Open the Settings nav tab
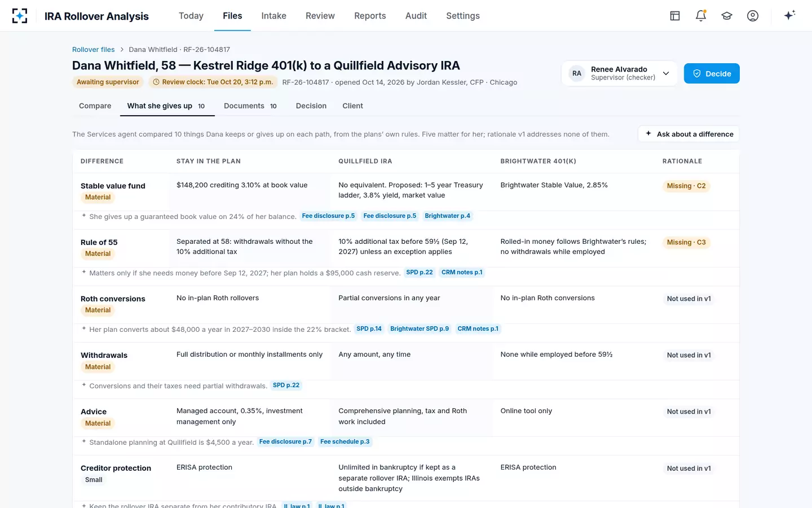This screenshot has width=812, height=508. click(x=463, y=16)
